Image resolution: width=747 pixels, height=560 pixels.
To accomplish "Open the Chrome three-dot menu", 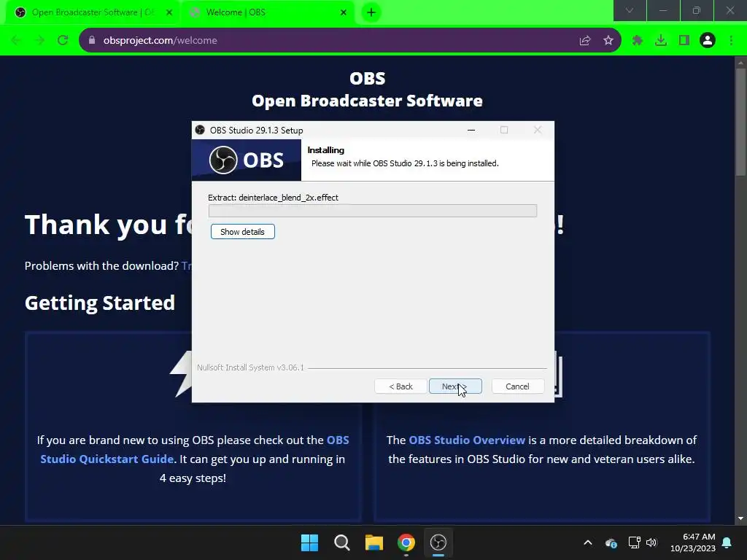I will tap(731, 41).
